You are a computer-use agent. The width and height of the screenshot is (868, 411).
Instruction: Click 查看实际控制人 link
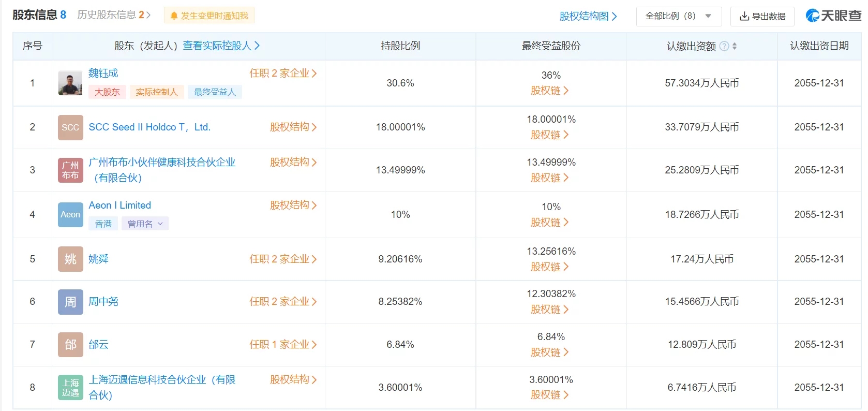[x=221, y=46]
